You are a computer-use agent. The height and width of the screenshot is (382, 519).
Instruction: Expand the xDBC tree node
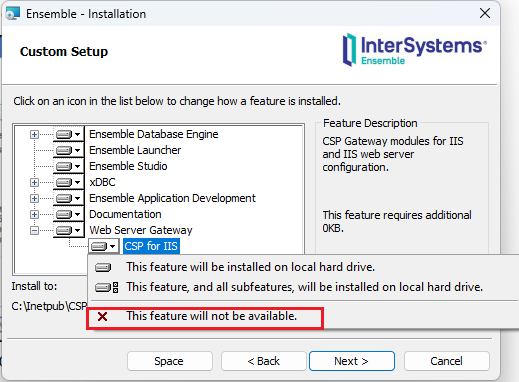[x=34, y=182]
